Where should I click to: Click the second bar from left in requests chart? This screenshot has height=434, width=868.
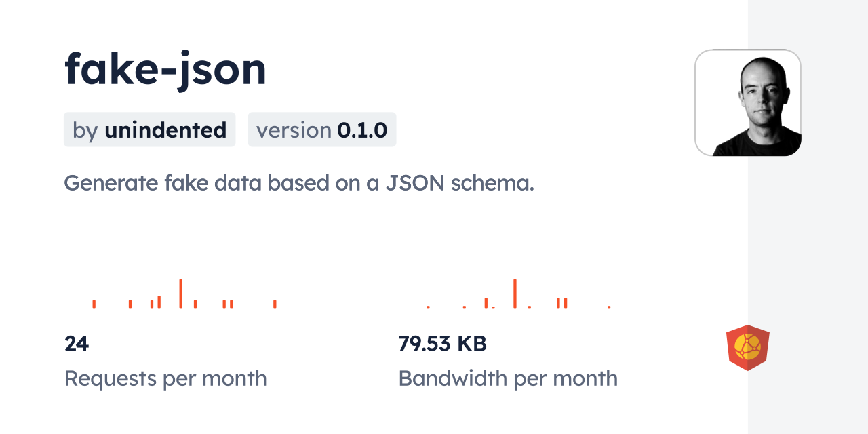(x=130, y=304)
